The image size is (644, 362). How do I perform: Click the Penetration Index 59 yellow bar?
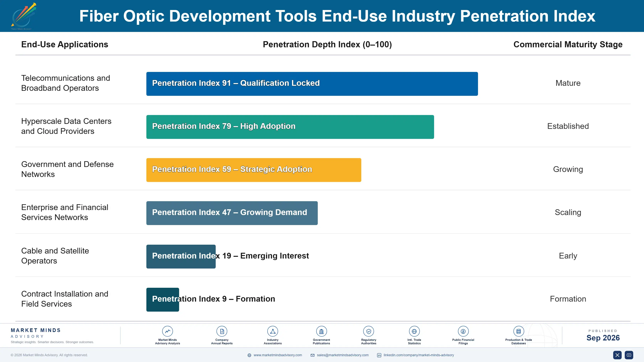tap(254, 170)
